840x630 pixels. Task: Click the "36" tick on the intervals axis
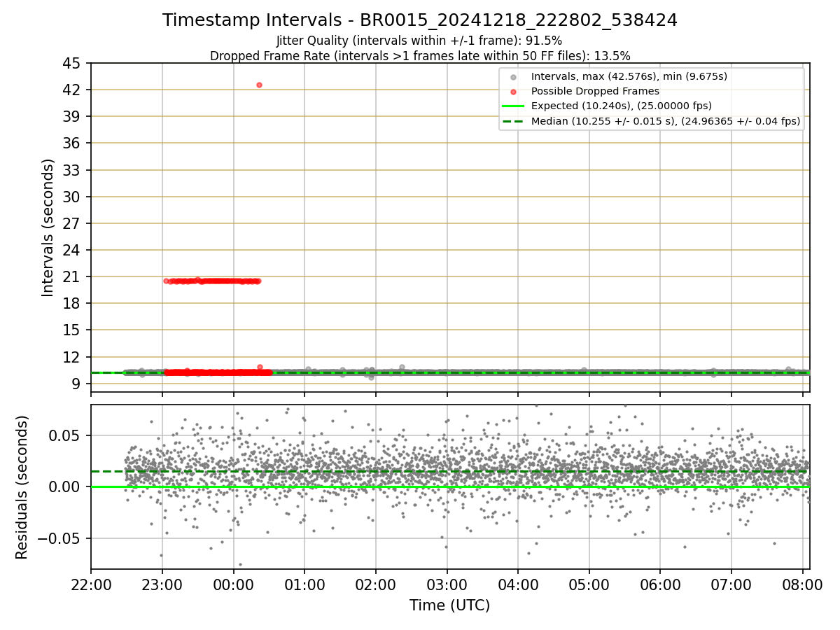click(73, 143)
